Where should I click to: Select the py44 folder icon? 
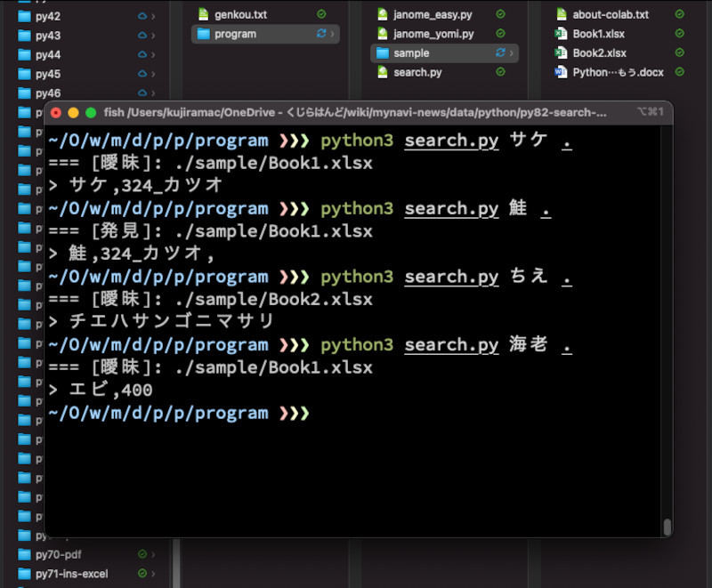tap(24, 55)
